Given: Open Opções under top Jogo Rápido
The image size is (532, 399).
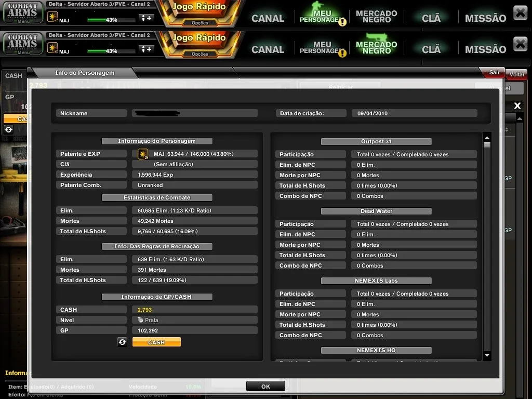Looking at the screenshot, I should [200, 23].
